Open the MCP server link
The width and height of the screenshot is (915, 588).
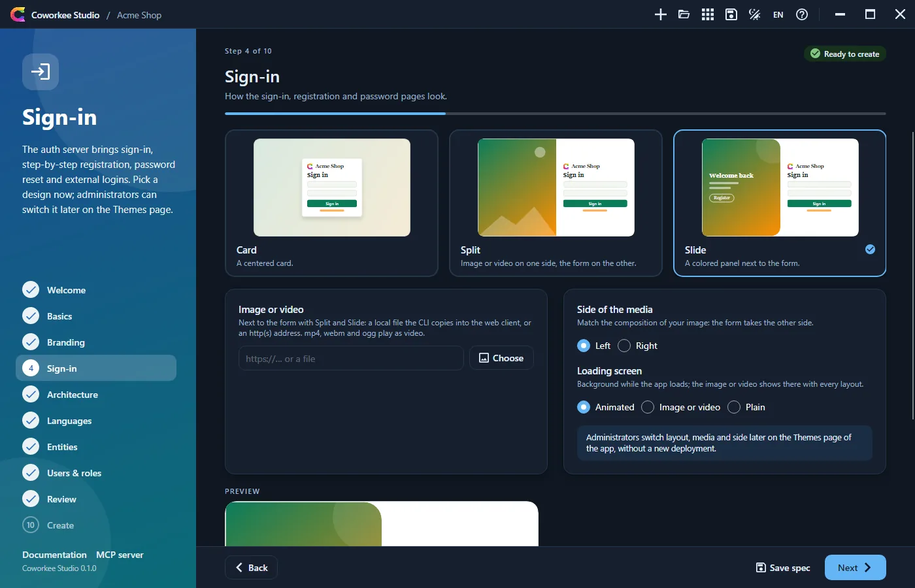point(120,555)
